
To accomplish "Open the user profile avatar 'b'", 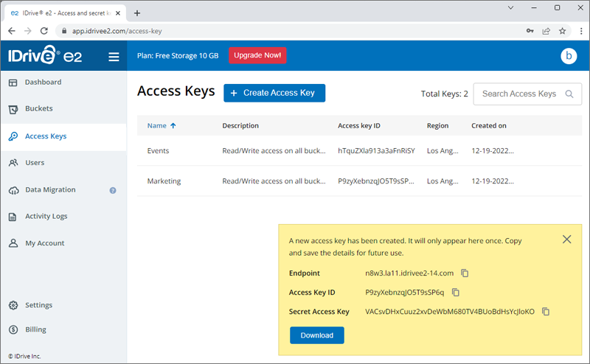I will pyautogui.click(x=569, y=56).
